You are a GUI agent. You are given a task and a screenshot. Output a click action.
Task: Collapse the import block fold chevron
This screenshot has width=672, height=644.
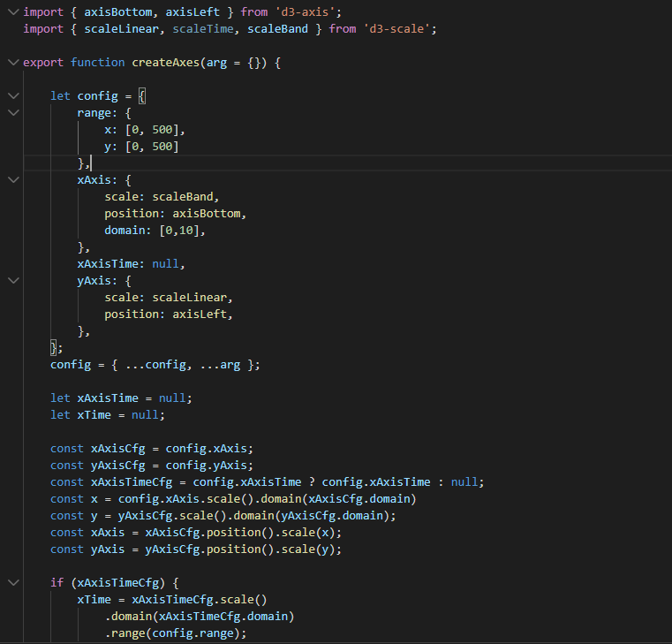14,12
